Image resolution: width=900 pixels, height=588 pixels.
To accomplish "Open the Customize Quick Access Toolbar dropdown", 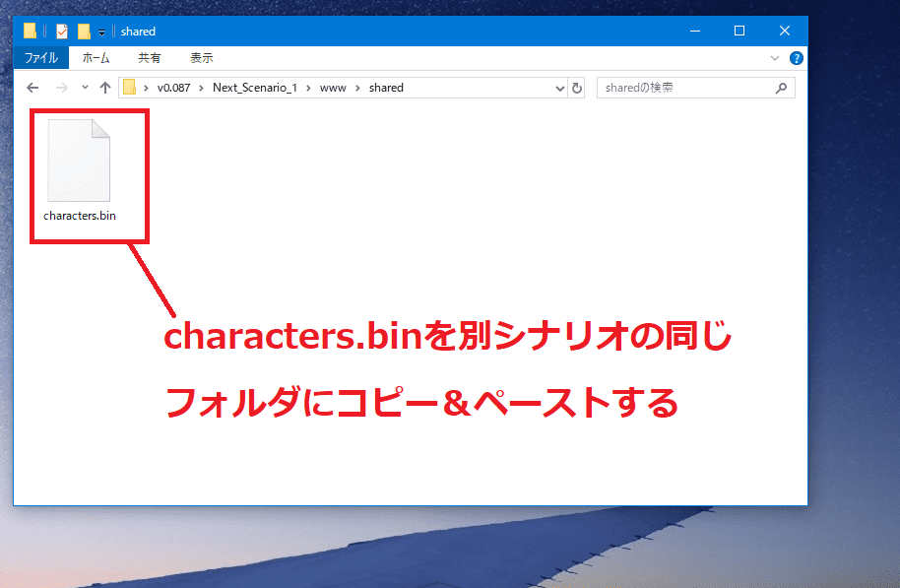I will coord(101,33).
